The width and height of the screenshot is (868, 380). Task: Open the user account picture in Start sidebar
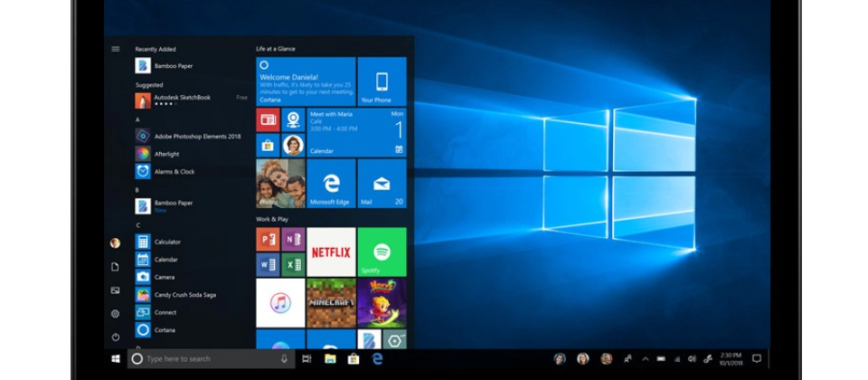point(115,243)
